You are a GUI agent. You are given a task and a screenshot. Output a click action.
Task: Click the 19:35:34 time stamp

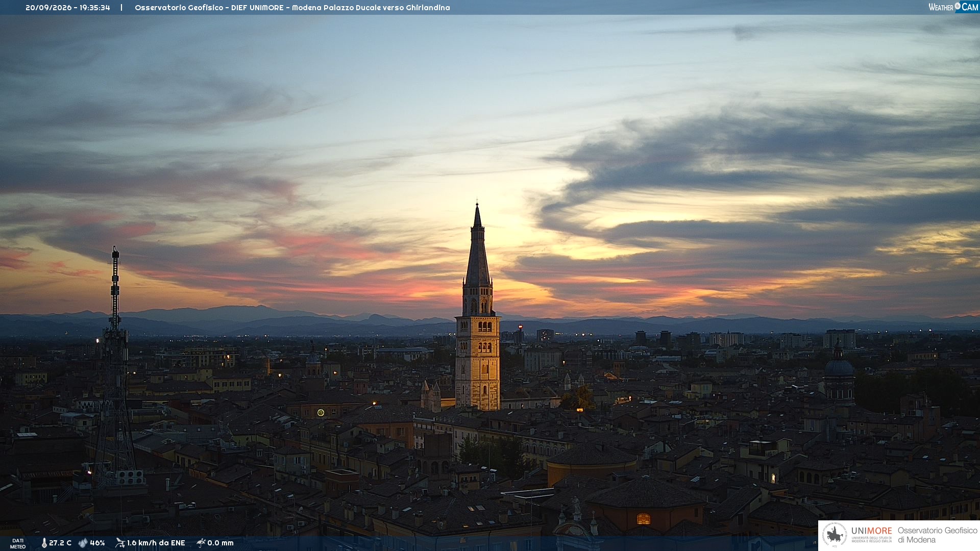coord(95,8)
